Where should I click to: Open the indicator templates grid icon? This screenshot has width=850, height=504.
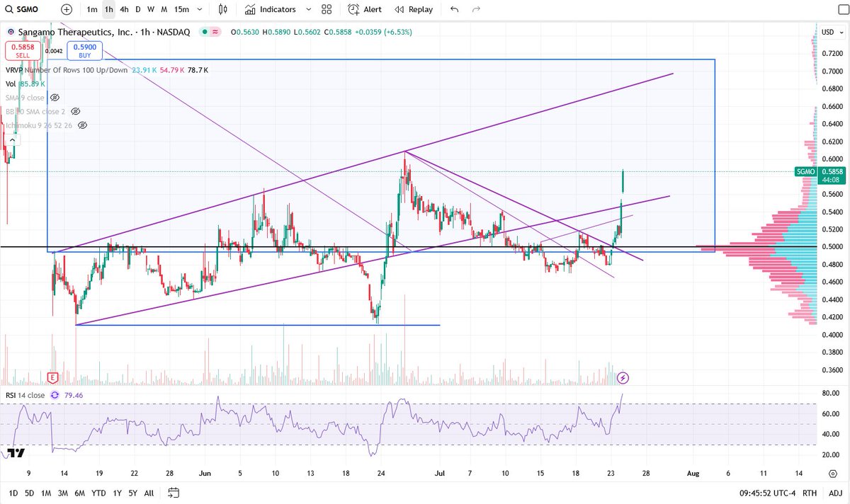(326, 9)
